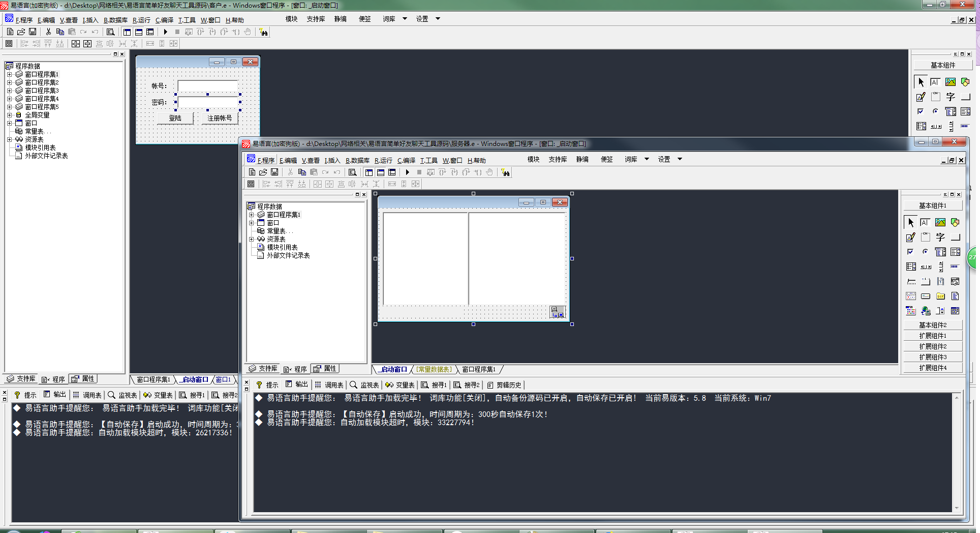
Task: Pick the edit box component in front toolbox
Action: point(925,222)
